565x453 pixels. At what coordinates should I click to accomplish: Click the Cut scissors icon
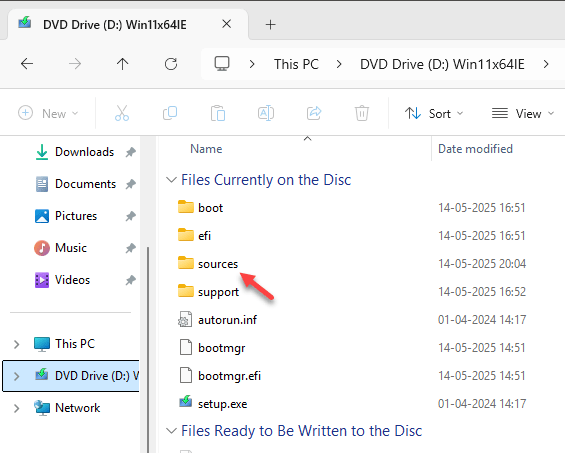click(x=122, y=113)
